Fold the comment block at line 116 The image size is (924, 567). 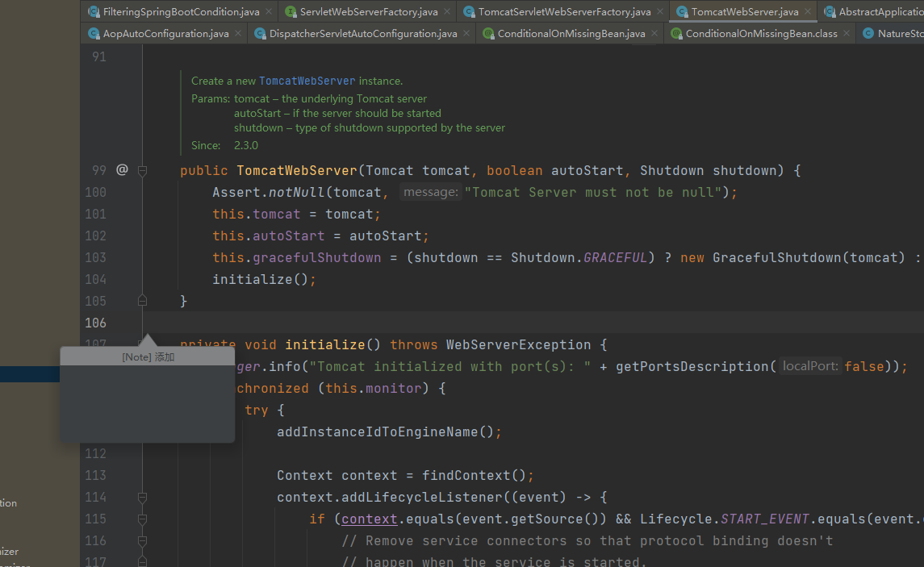(x=142, y=541)
